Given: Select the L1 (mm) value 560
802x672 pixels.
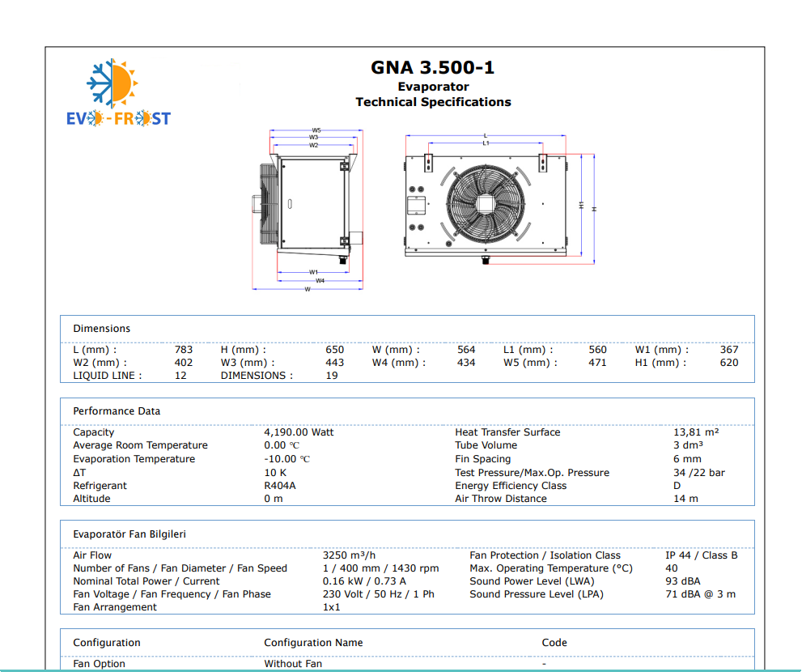Looking at the screenshot, I should click(x=597, y=350).
